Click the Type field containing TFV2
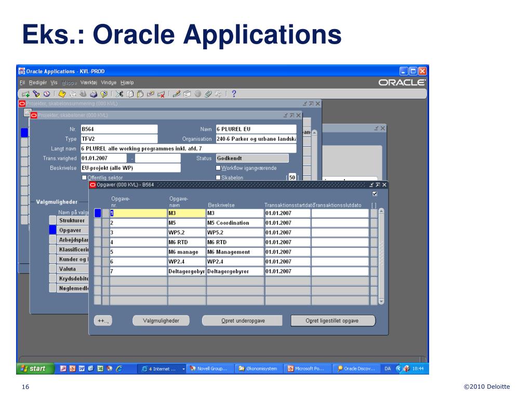The image size is (532, 399). [x=119, y=139]
